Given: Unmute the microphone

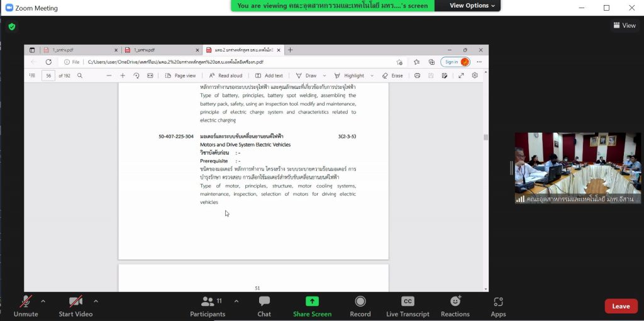Looking at the screenshot, I should (26, 307).
